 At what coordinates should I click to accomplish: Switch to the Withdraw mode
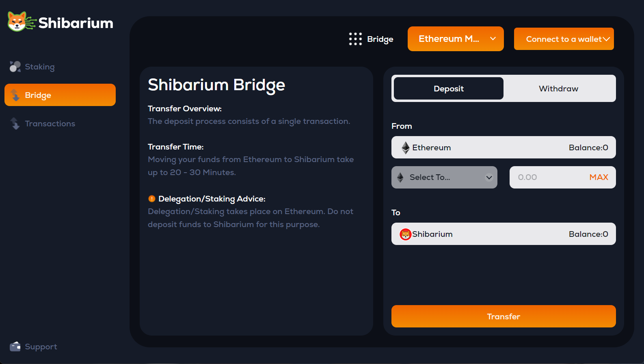coord(558,89)
